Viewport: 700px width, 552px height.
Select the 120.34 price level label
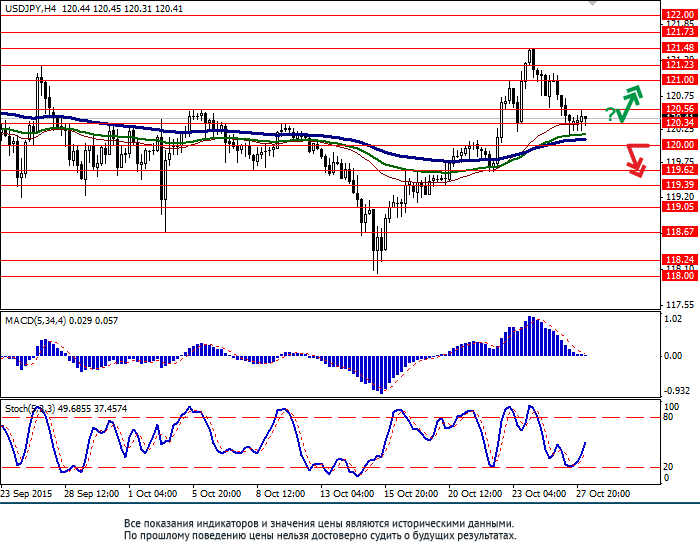point(680,123)
